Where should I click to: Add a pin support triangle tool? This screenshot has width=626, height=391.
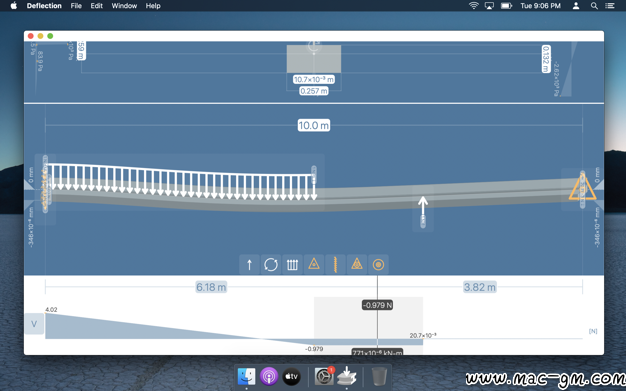point(314,265)
